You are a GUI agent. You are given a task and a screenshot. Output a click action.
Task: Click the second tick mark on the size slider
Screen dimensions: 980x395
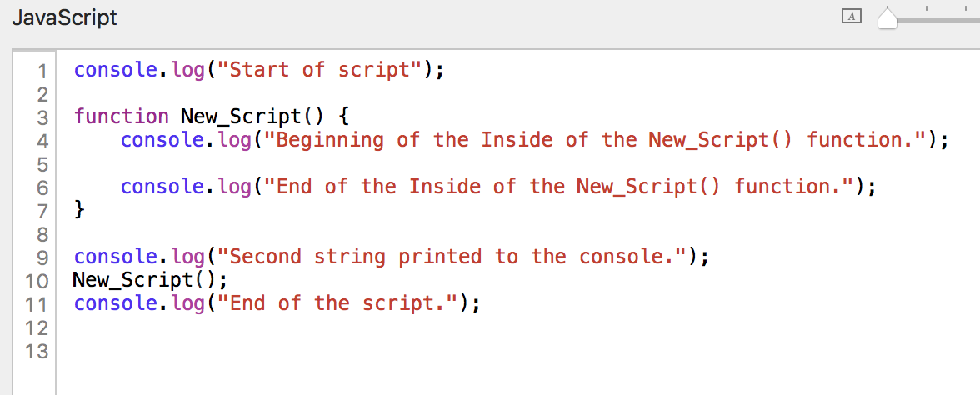pos(927,8)
